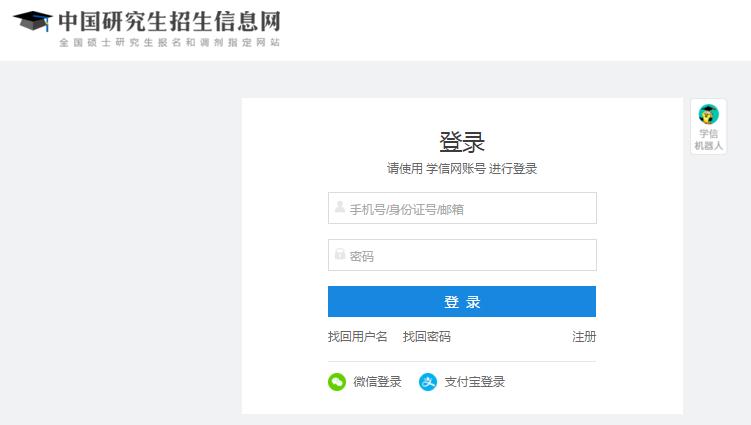Open the 找回用户名 link
Viewport: 751px width, 425px height.
point(357,336)
